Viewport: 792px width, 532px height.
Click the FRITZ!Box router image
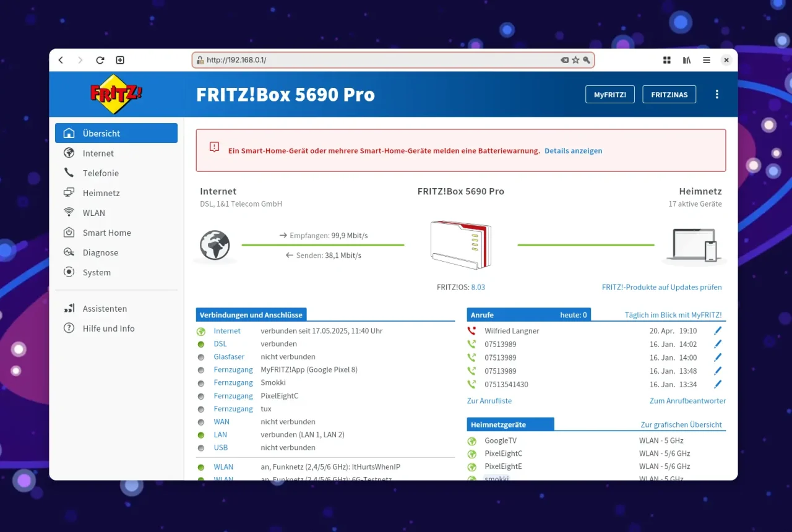pos(461,245)
